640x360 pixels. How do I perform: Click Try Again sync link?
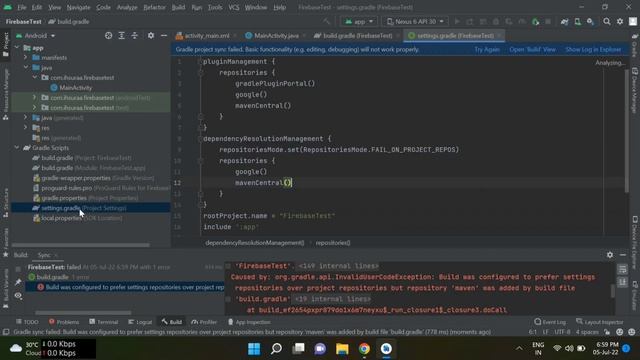(x=487, y=49)
